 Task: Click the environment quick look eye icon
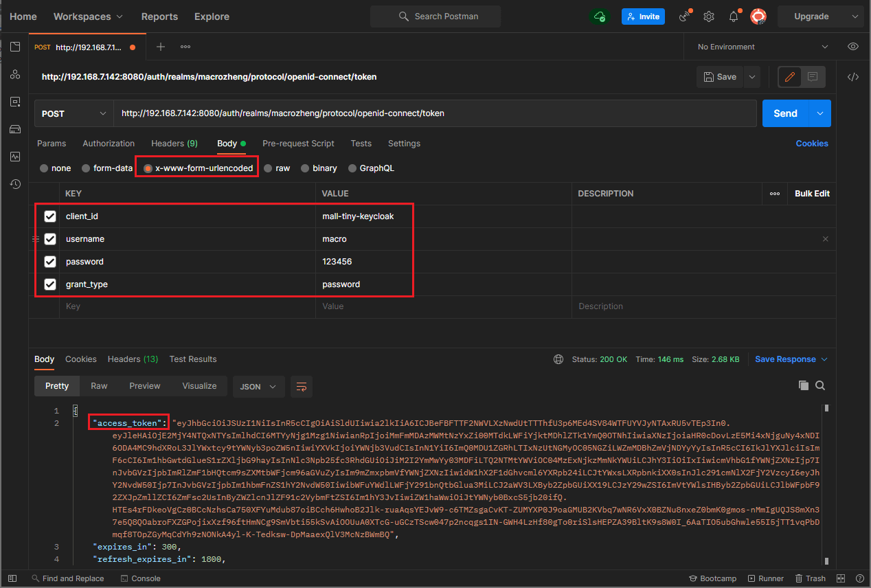point(853,47)
